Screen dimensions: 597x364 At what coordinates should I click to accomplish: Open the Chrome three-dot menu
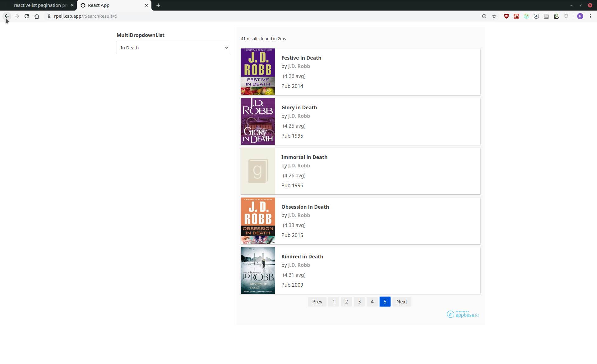(590, 16)
